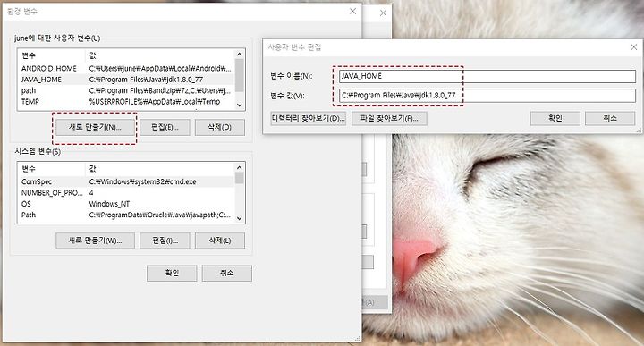Select OS system variable row
Screen dimensions: 644x346
pos(126,204)
